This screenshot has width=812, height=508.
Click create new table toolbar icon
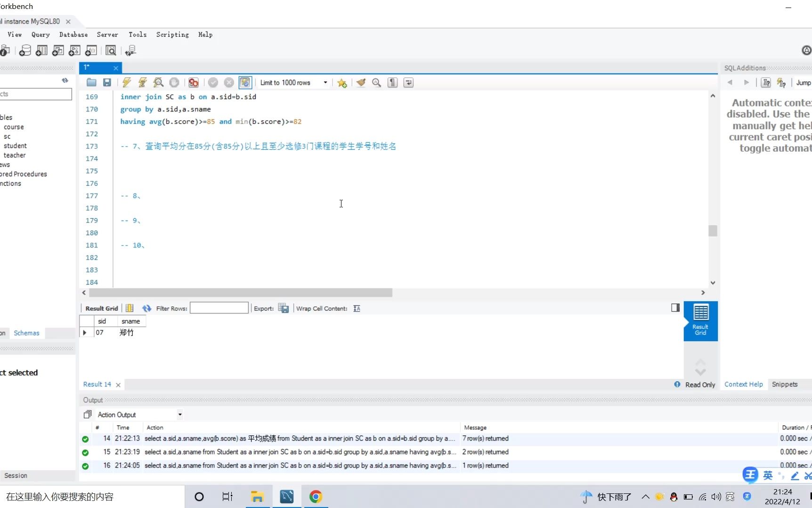[41, 50]
